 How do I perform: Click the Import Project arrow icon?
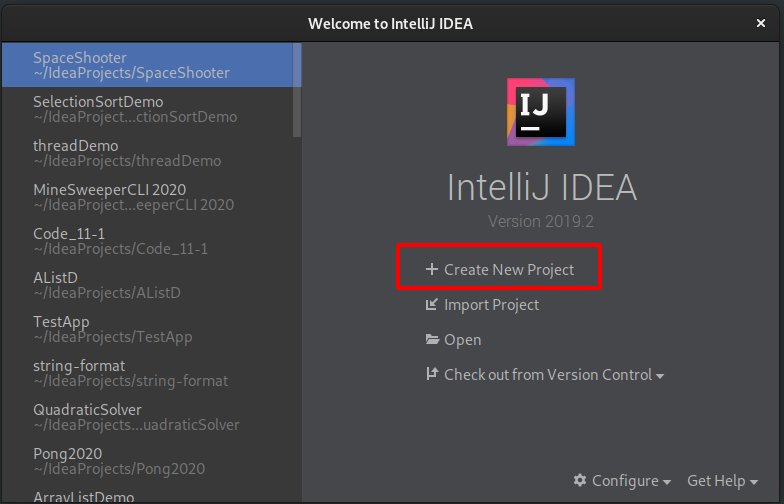(432, 304)
